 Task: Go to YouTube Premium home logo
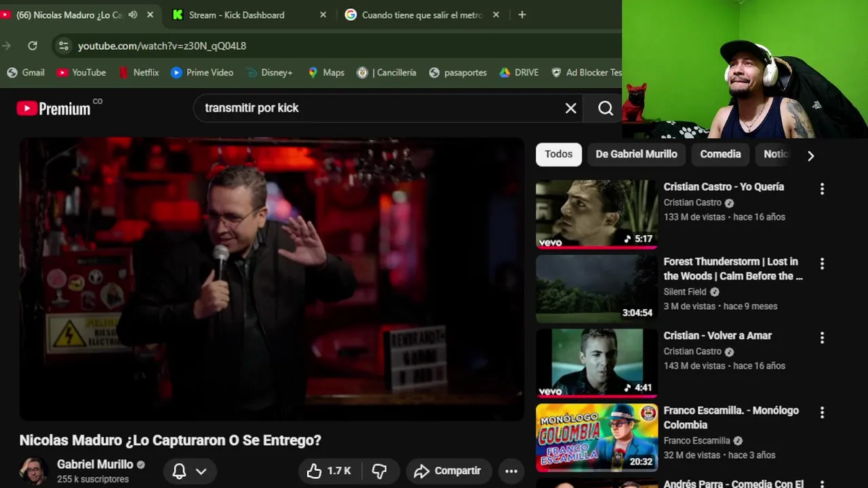pyautogui.click(x=54, y=108)
